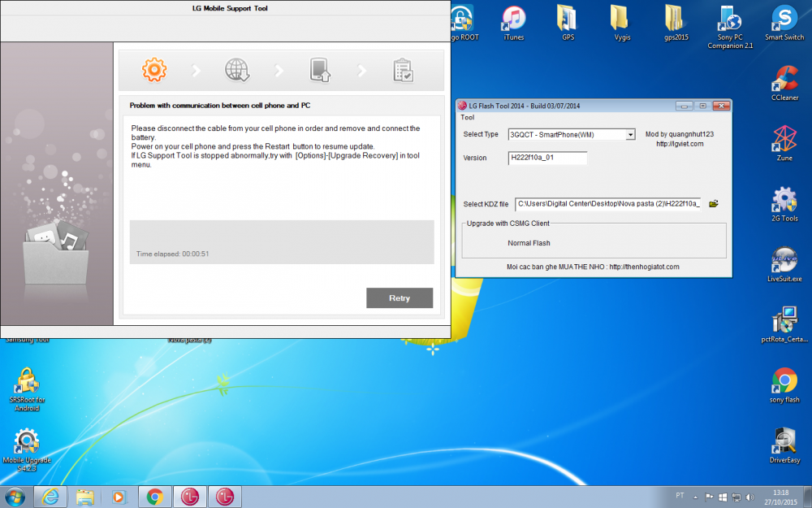Click the Select KDZ file path field

coord(608,204)
